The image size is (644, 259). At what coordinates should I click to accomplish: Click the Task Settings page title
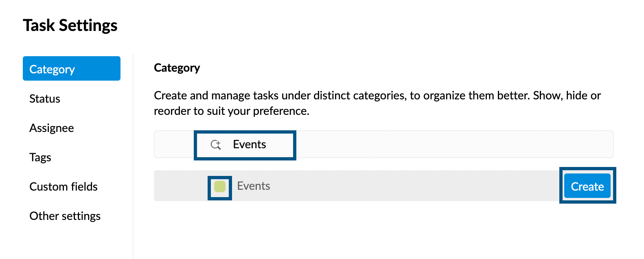(70, 25)
